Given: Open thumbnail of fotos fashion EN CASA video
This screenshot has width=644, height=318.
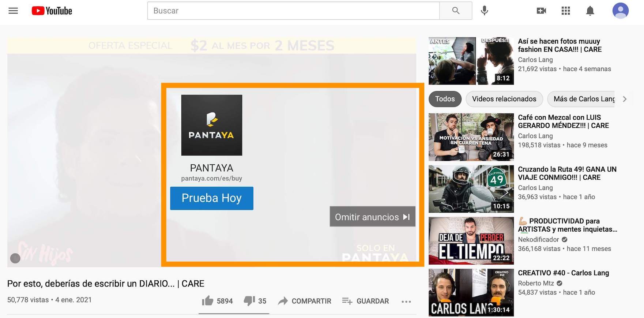Looking at the screenshot, I should click(x=471, y=61).
